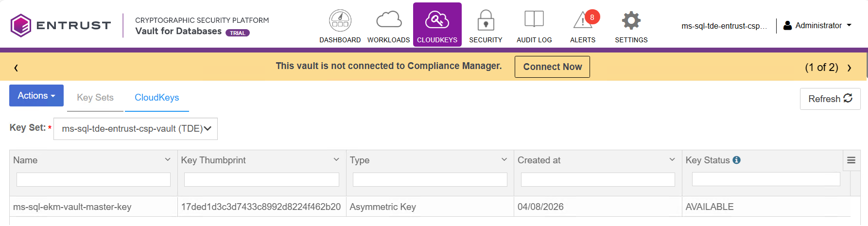Open the Key Set selector dropdown
The image size is (868, 226).
136,129
